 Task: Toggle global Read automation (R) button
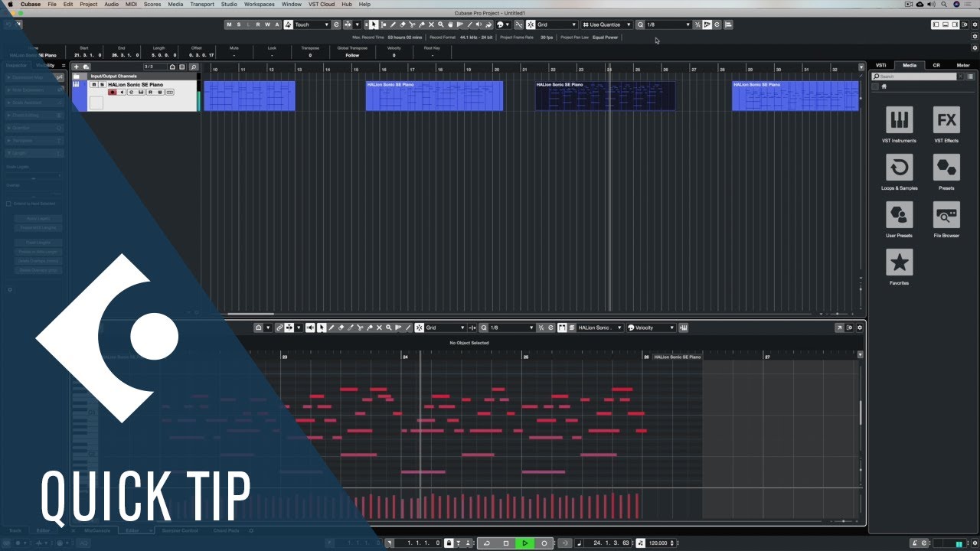258,24
